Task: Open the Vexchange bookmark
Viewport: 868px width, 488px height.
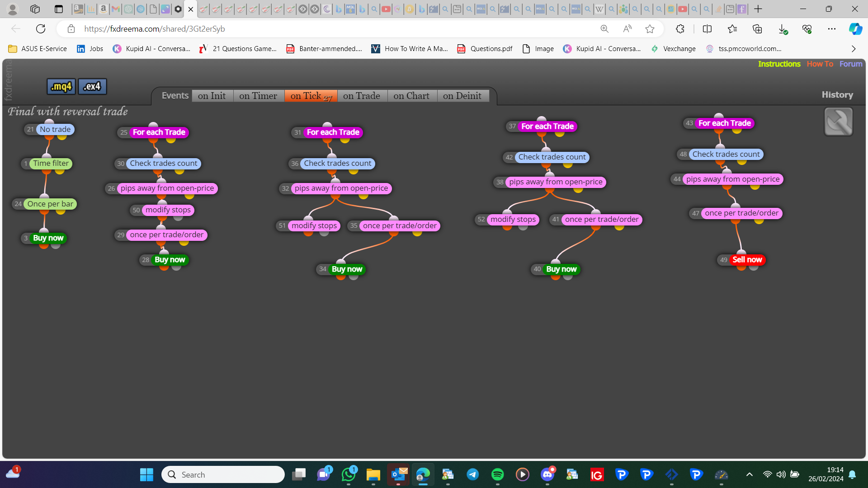Action: tap(673, 49)
